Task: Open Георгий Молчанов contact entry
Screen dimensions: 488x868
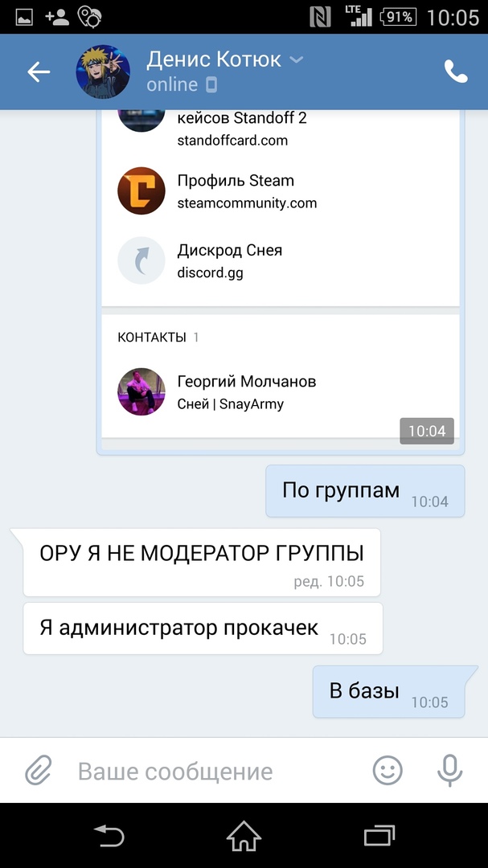Action: coord(281,392)
